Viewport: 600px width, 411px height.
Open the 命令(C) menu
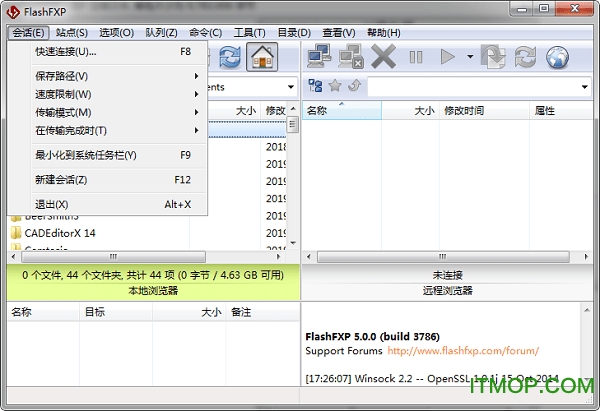[205, 33]
